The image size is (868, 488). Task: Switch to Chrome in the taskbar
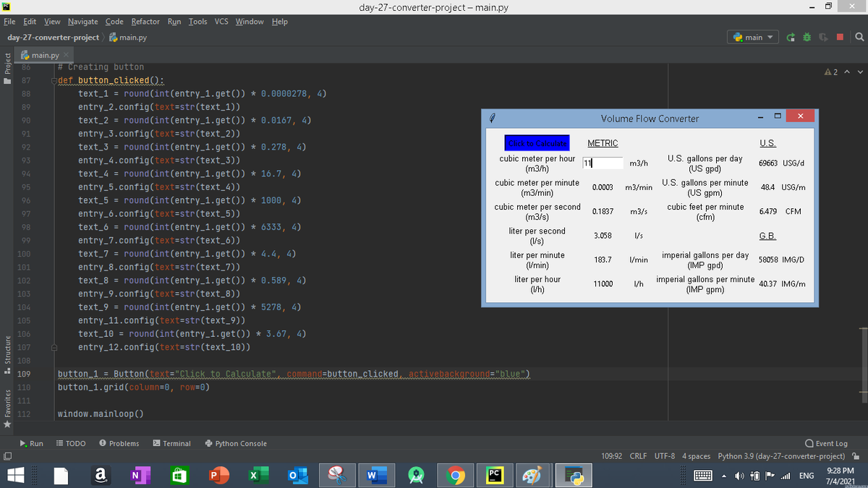tap(455, 475)
